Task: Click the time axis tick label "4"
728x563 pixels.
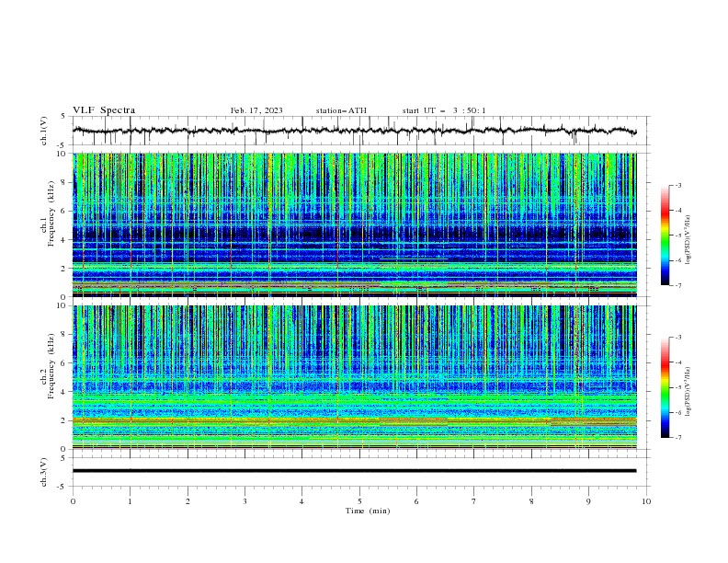Action: point(301,501)
